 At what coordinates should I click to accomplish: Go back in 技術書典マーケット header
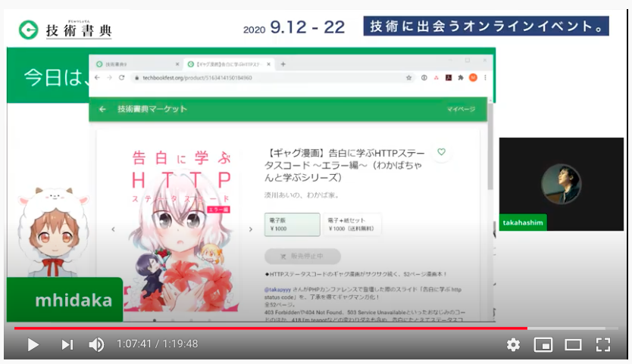(x=102, y=109)
